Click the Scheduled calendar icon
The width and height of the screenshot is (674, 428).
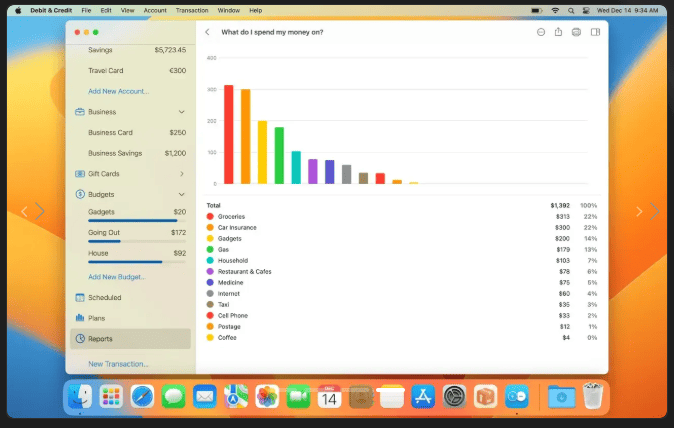point(80,297)
